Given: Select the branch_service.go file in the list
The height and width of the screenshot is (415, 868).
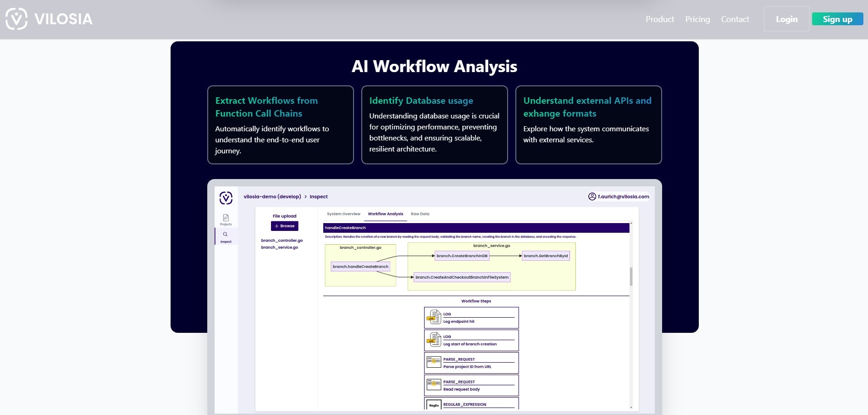Looking at the screenshot, I should pos(280,247).
